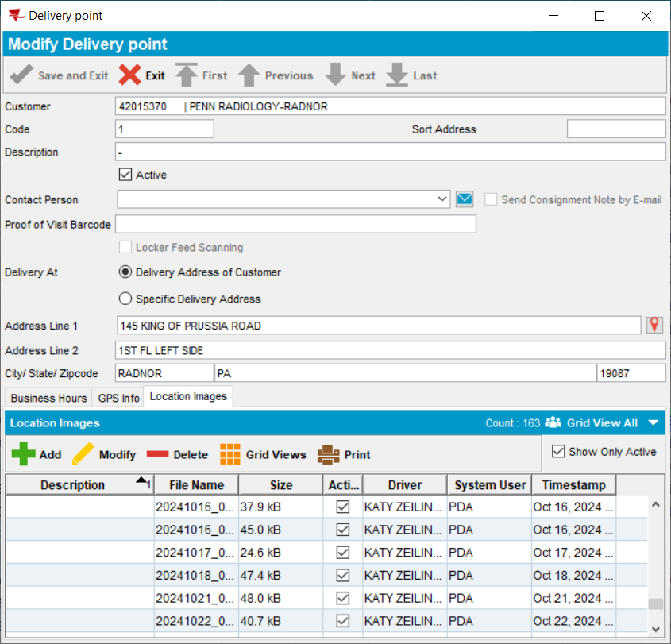Viewport: 671px width, 644px height.
Task: Switch to Business Hours tab
Action: tap(48, 398)
